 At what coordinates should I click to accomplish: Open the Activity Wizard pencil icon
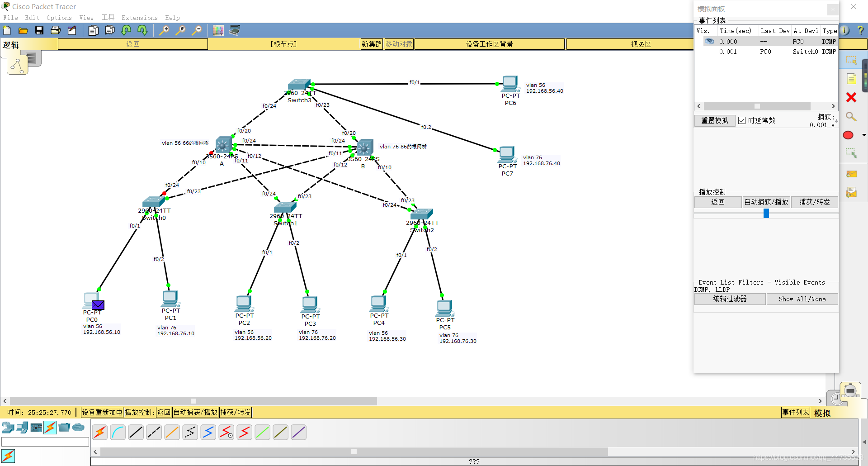72,30
